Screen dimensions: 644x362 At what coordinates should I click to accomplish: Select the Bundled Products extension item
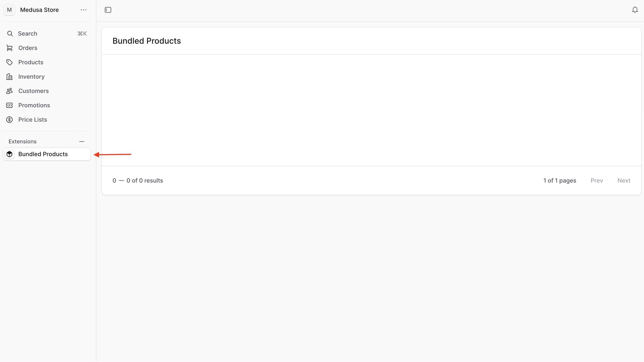(43, 154)
